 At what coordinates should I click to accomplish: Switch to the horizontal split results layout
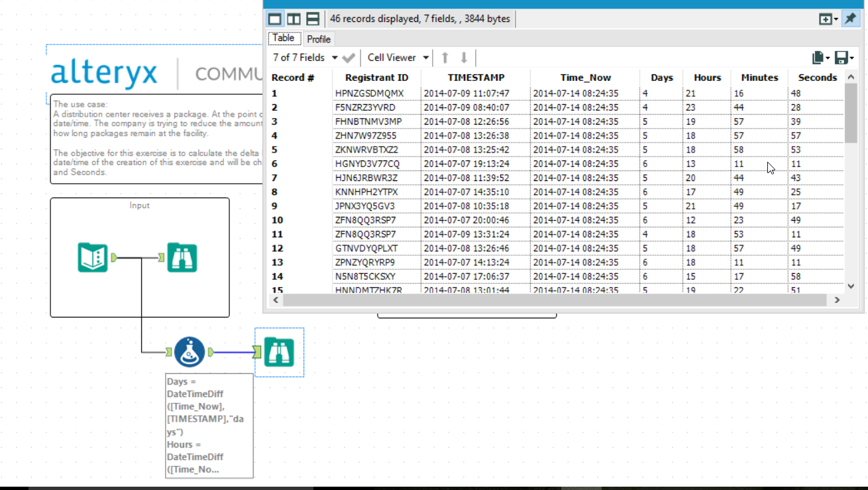311,19
